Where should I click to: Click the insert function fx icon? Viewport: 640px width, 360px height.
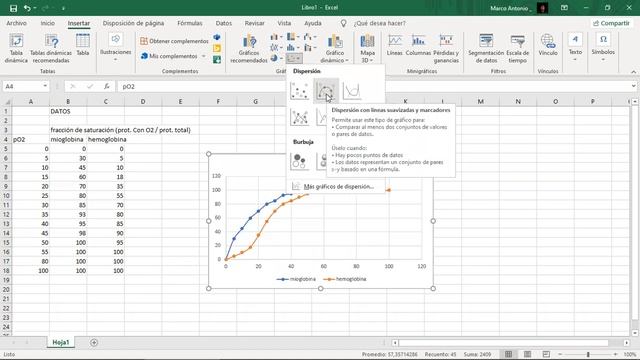pyautogui.click(x=107, y=87)
